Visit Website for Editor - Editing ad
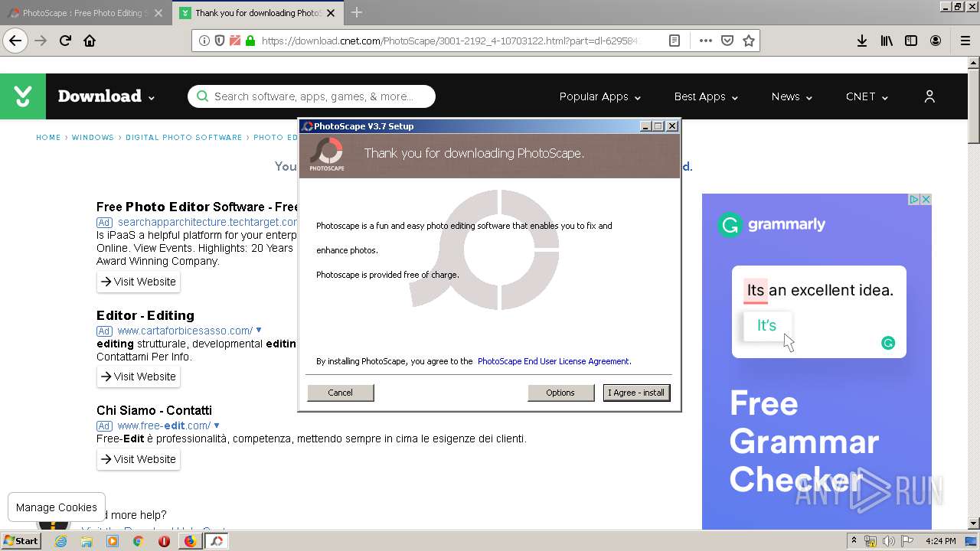 click(x=139, y=377)
